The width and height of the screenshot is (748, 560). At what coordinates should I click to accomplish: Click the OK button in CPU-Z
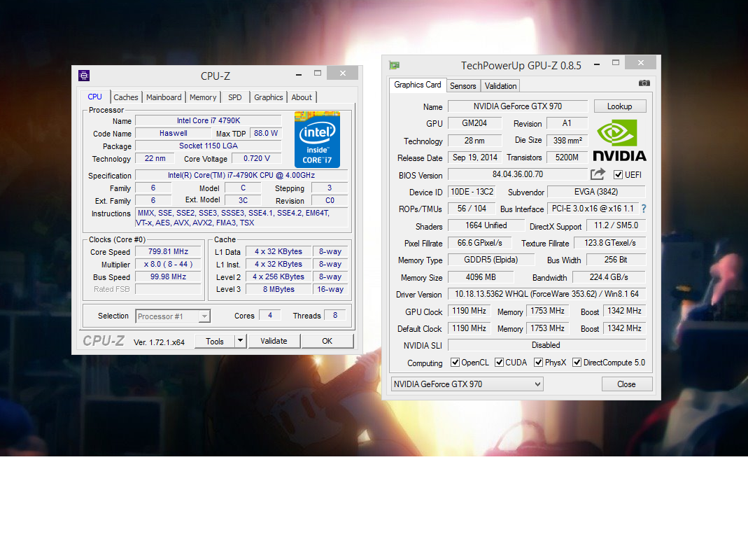[x=327, y=341]
